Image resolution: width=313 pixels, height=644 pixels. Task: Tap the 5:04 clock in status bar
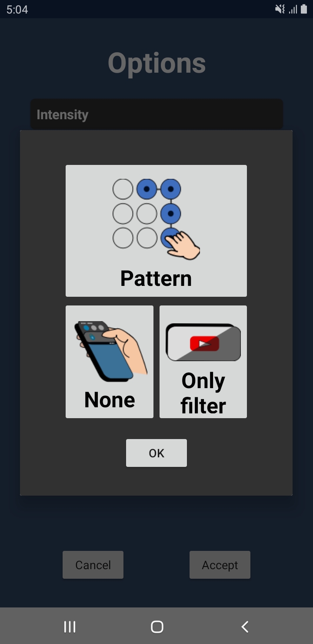tap(17, 10)
